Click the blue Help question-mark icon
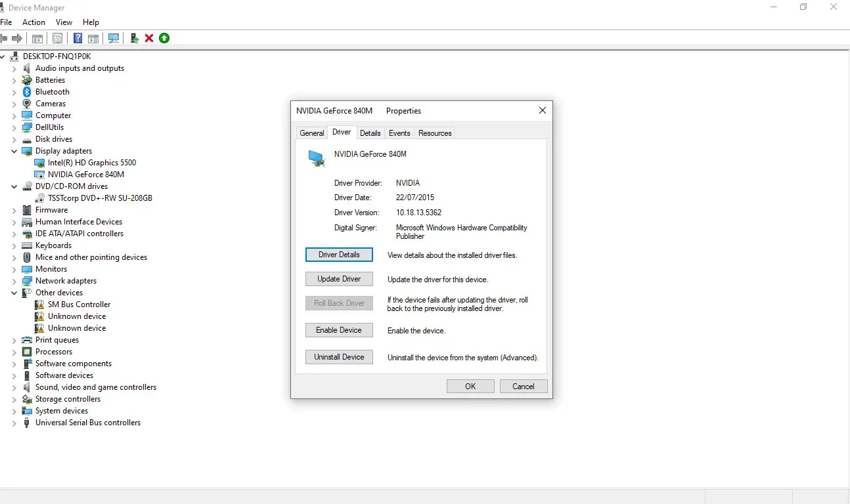Viewport: 850px width, 504px height. (x=78, y=38)
